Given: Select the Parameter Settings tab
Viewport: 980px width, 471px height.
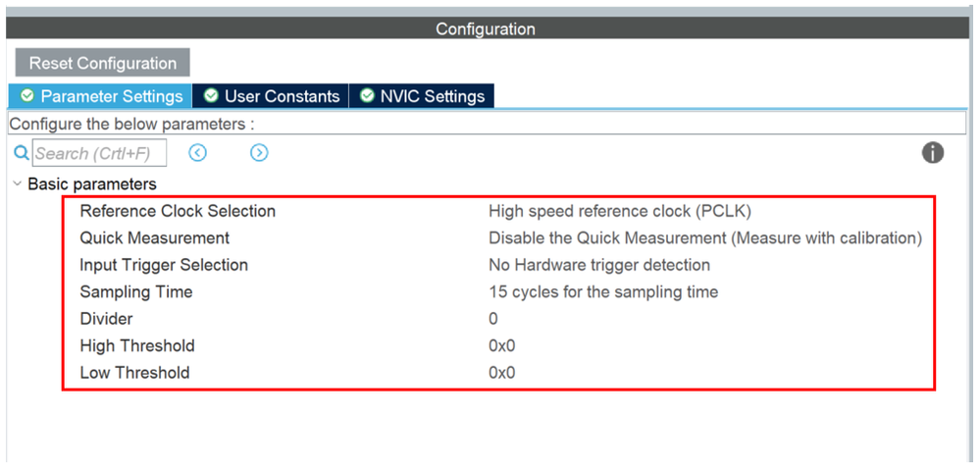Looking at the screenshot, I should pos(111,96).
